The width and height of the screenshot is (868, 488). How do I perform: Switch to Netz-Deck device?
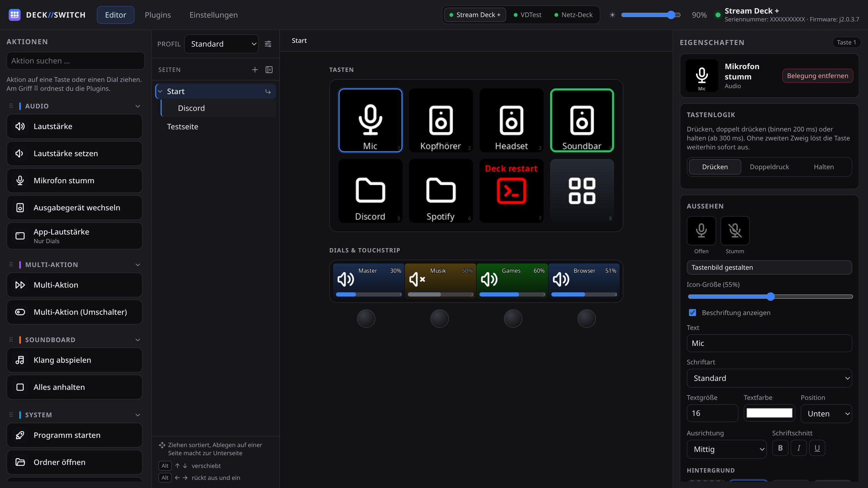coord(573,15)
